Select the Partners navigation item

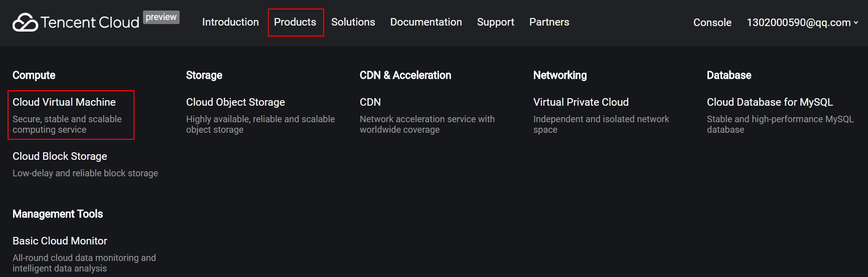549,22
